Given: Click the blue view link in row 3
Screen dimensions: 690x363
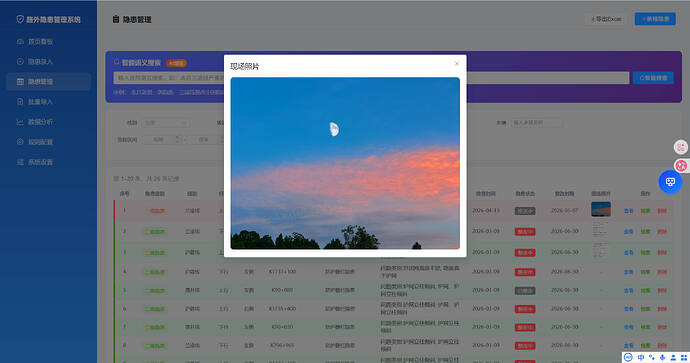Looking at the screenshot, I should point(628,253).
